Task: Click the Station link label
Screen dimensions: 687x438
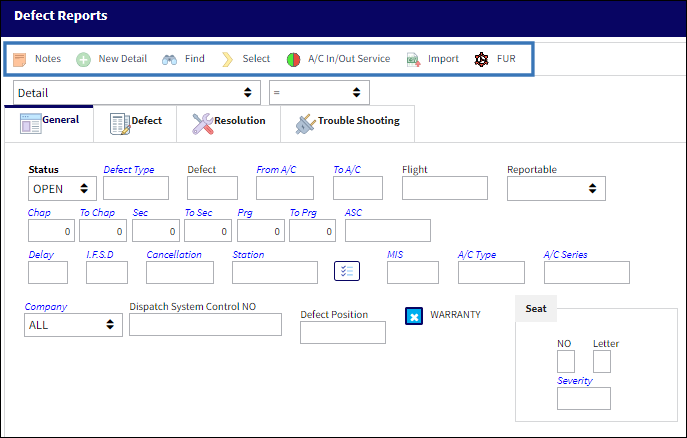Action: [x=248, y=254]
